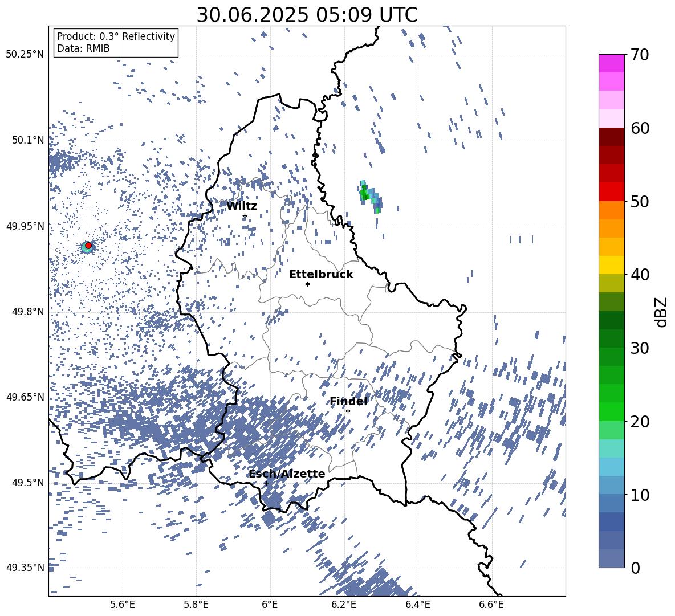
Task: Click the 49.35°N latitude label
Action: [25, 568]
